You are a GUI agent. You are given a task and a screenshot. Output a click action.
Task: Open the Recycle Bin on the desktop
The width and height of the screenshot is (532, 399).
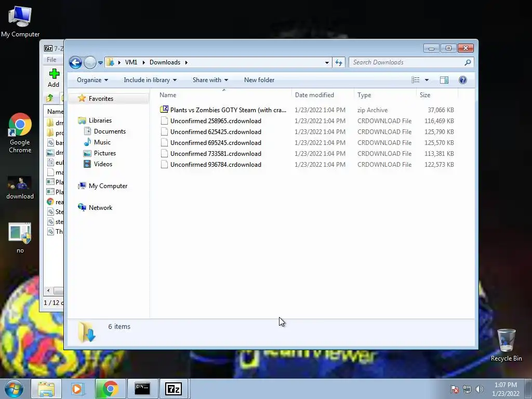point(506,345)
